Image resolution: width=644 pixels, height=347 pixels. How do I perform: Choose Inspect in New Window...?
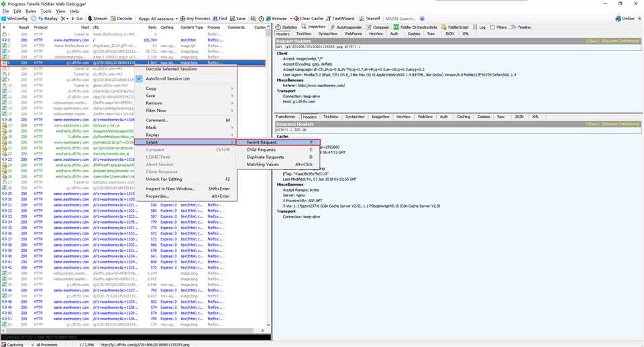coord(186,189)
